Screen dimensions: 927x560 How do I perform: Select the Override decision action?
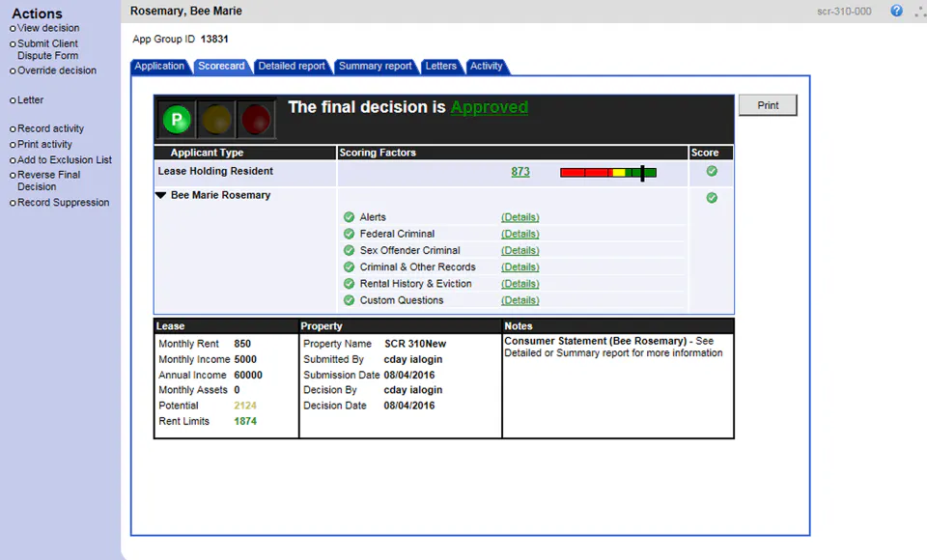point(57,70)
